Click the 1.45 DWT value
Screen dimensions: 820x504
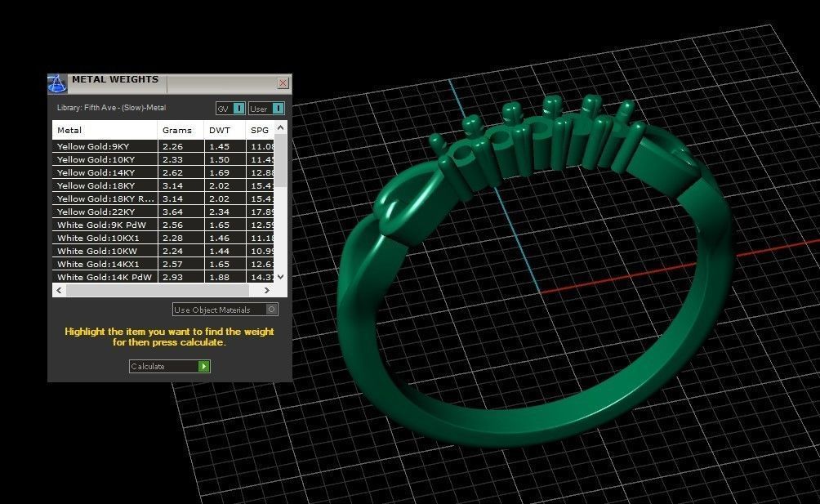[x=219, y=146]
